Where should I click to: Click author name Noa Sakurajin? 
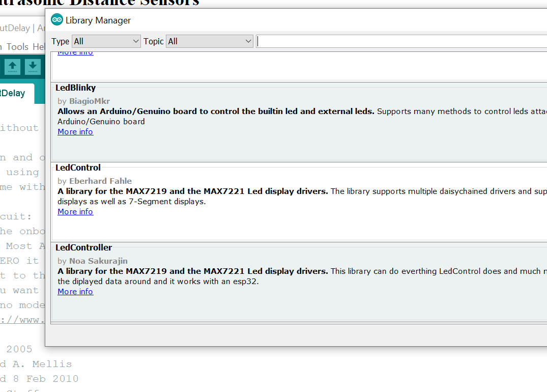click(98, 261)
